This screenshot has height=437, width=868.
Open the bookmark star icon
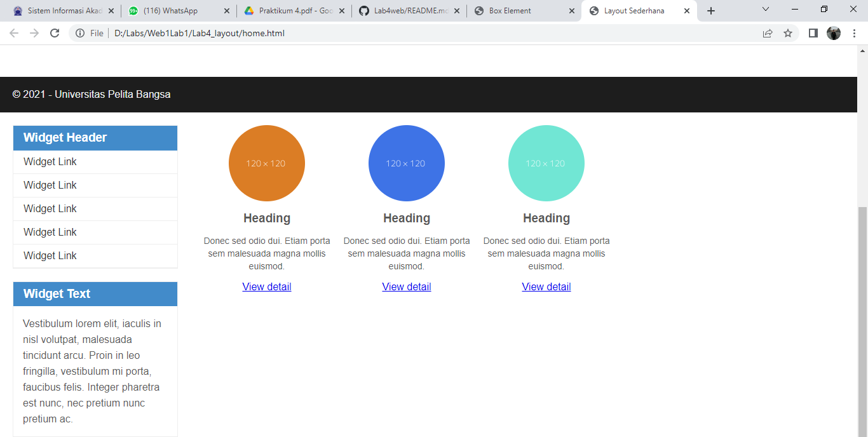tap(788, 32)
